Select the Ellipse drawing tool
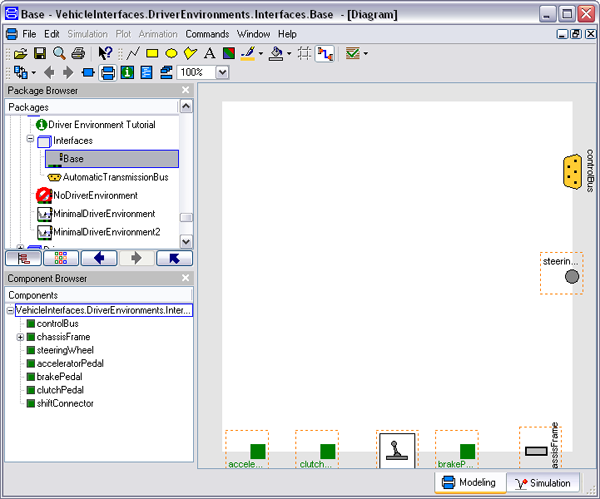This screenshot has height=499, width=600. (171, 53)
